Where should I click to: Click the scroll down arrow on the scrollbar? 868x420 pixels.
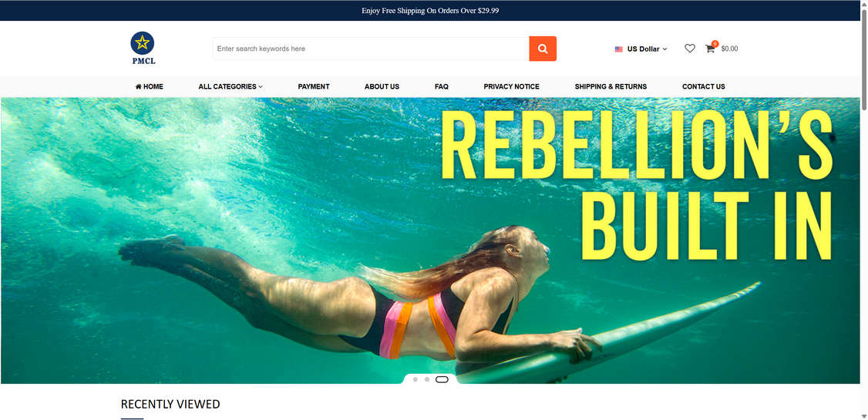pyautogui.click(x=864, y=415)
